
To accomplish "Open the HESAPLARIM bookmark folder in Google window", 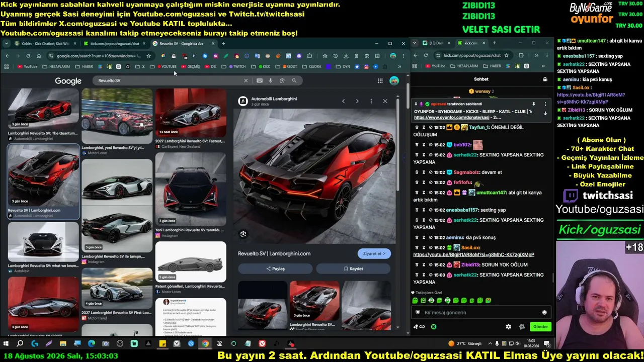I will (x=56, y=66).
